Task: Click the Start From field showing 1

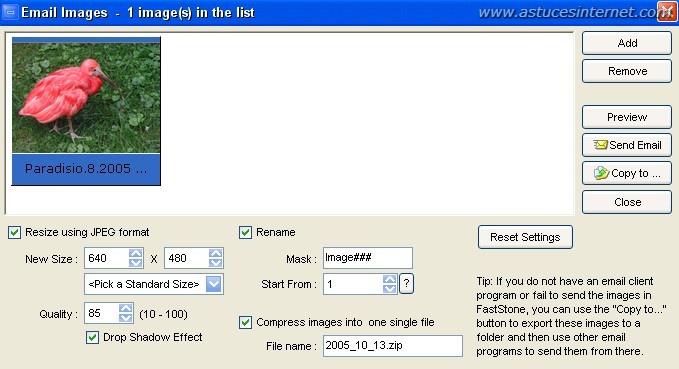Action: click(x=353, y=284)
